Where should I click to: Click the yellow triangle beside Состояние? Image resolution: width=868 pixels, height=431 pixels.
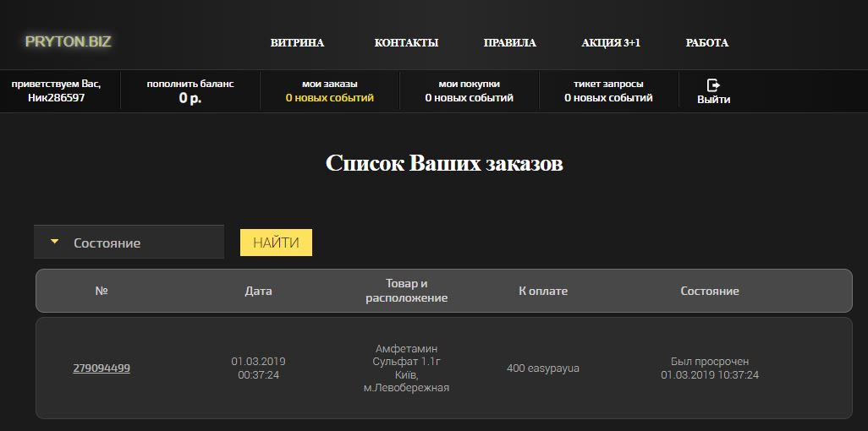(x=55, y=242)
